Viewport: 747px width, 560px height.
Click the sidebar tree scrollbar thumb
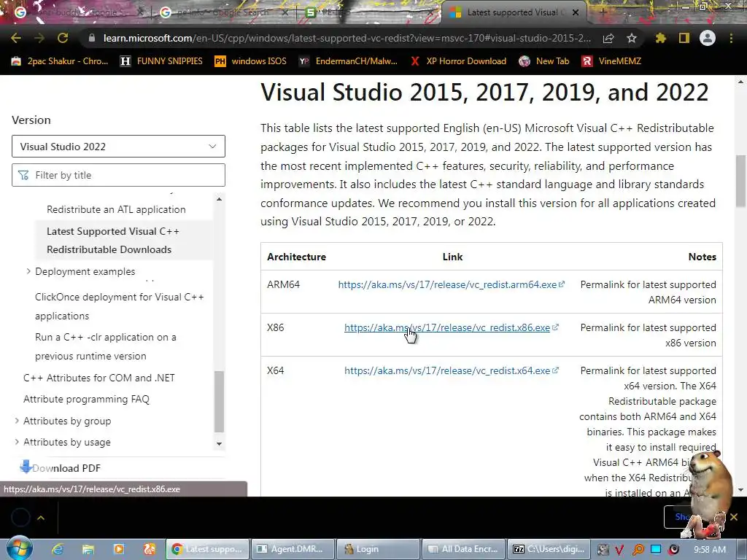[x=219, y=402]
